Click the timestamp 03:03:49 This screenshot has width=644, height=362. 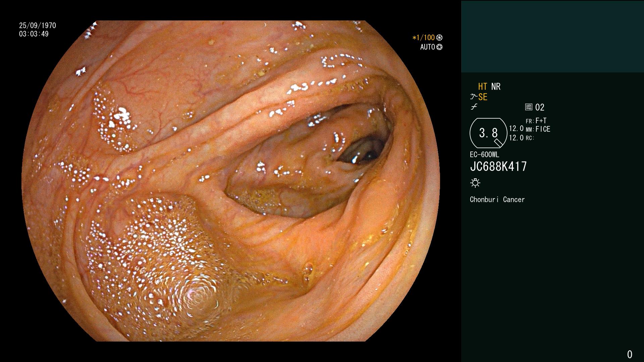(x=34, y=34)
